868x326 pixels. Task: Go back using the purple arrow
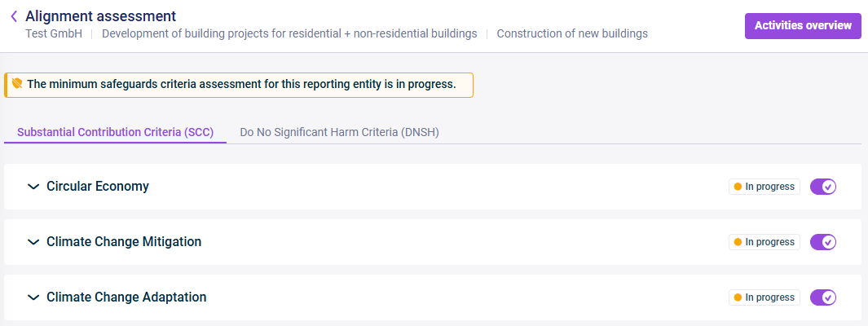click(x=15, y=16)
